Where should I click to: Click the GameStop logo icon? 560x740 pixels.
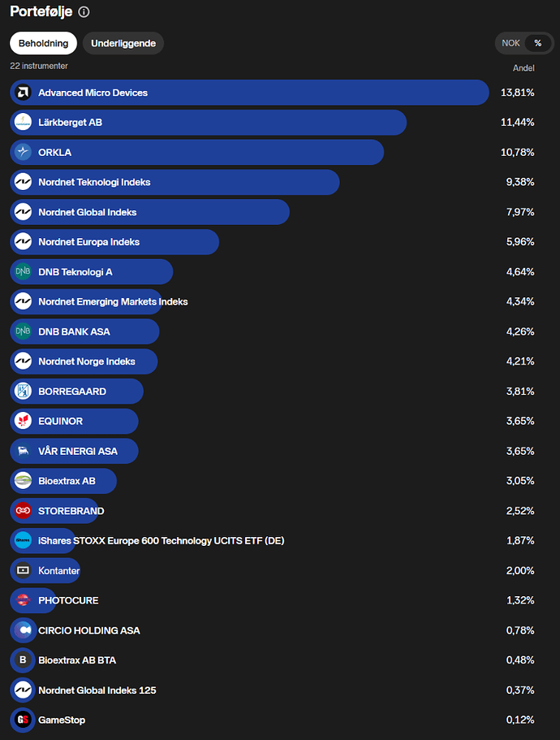(x=23, y=720)
